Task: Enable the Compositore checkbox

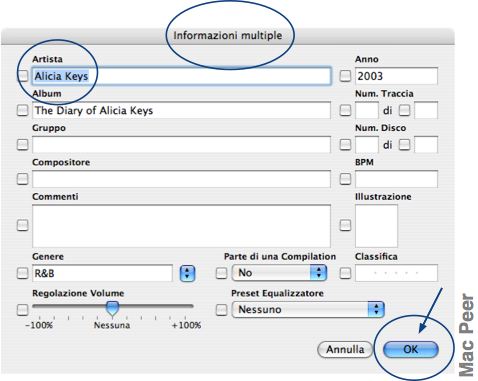Action: coord(22,179)
